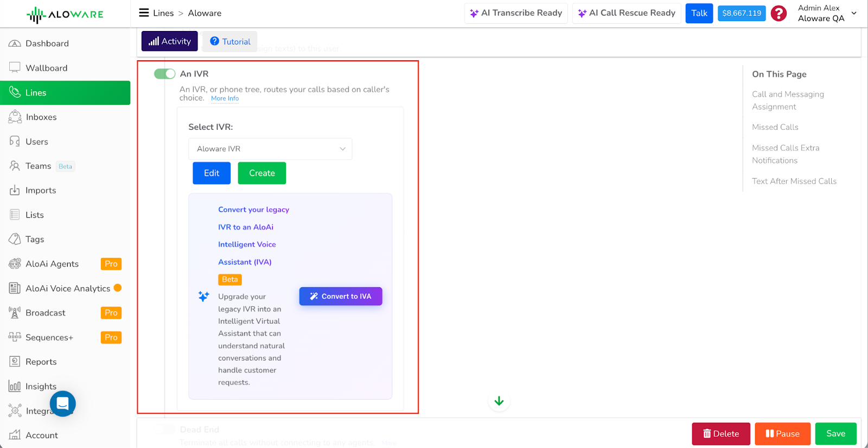Click the orange Beta label in IVA card
This screenshot has width=868, height=448.
[x=230, y=279]
